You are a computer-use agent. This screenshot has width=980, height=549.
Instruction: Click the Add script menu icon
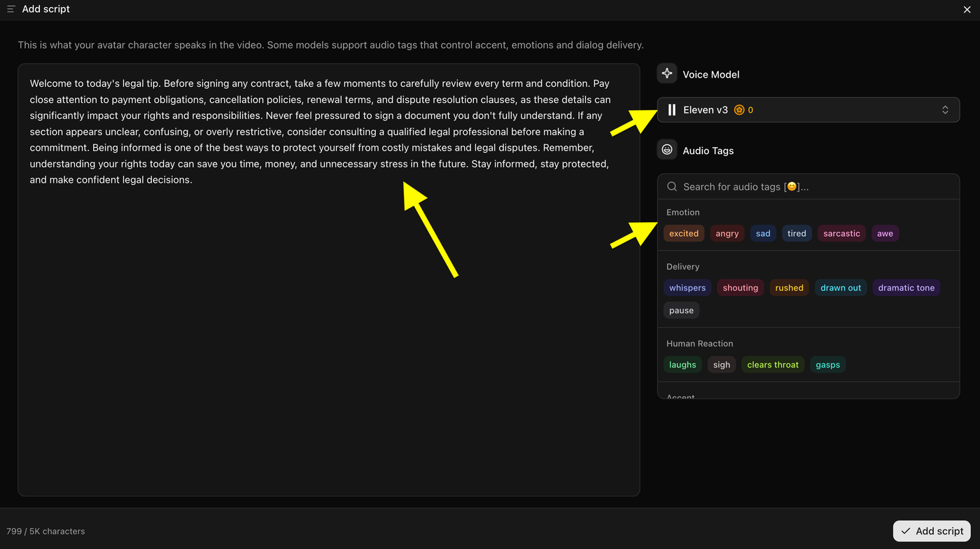(x=11, y=9)
